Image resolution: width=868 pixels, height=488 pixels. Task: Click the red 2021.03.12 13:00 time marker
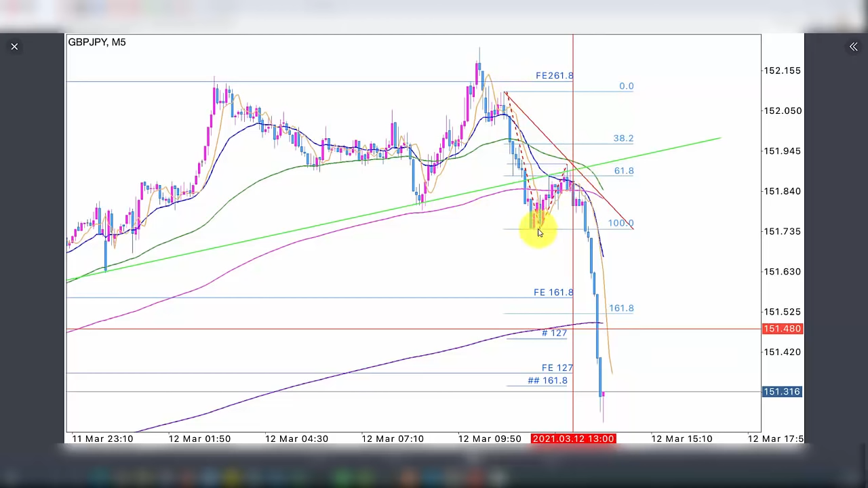pyautogui.click(x=573, y=439)
